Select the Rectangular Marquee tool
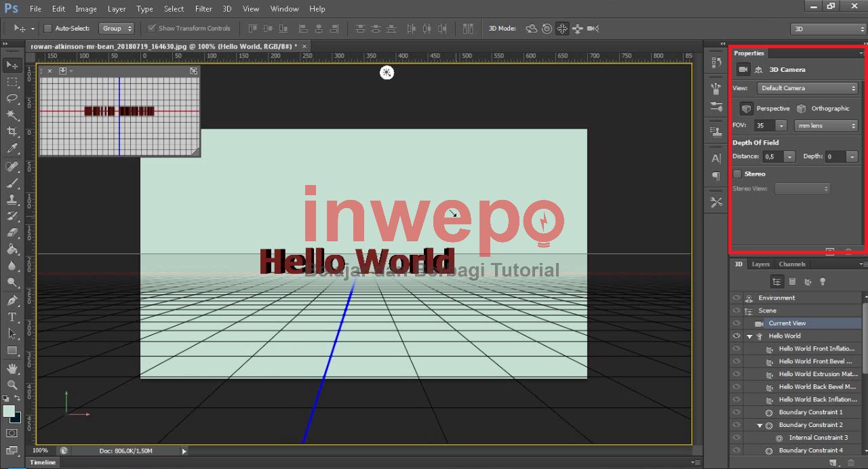Screen dimensions: 868x469 pyautogui.click(x=12, y=82)
